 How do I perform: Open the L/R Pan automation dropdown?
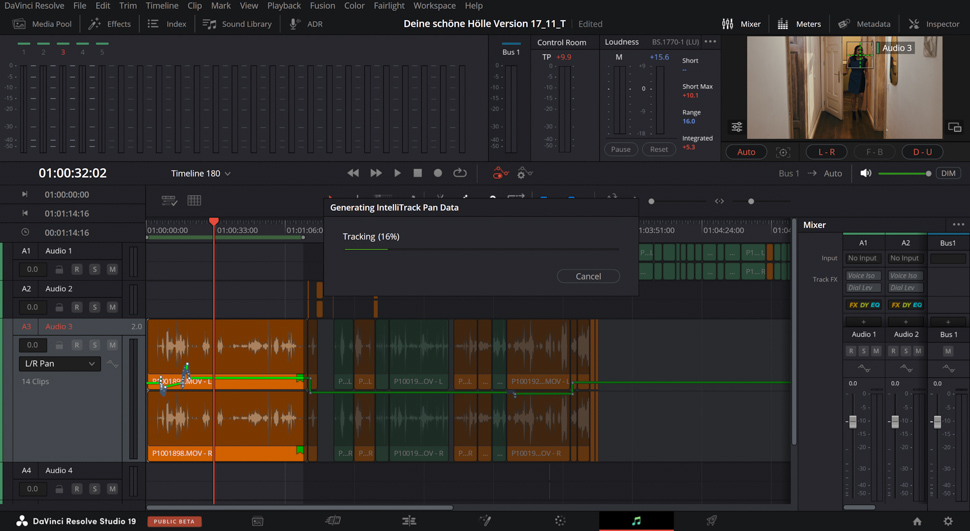click(x=60, y=364)
